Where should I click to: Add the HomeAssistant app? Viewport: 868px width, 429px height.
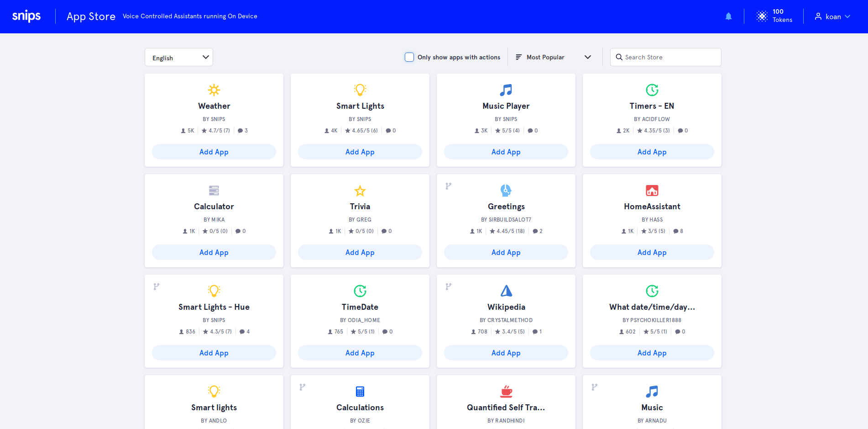click(652, 252)
